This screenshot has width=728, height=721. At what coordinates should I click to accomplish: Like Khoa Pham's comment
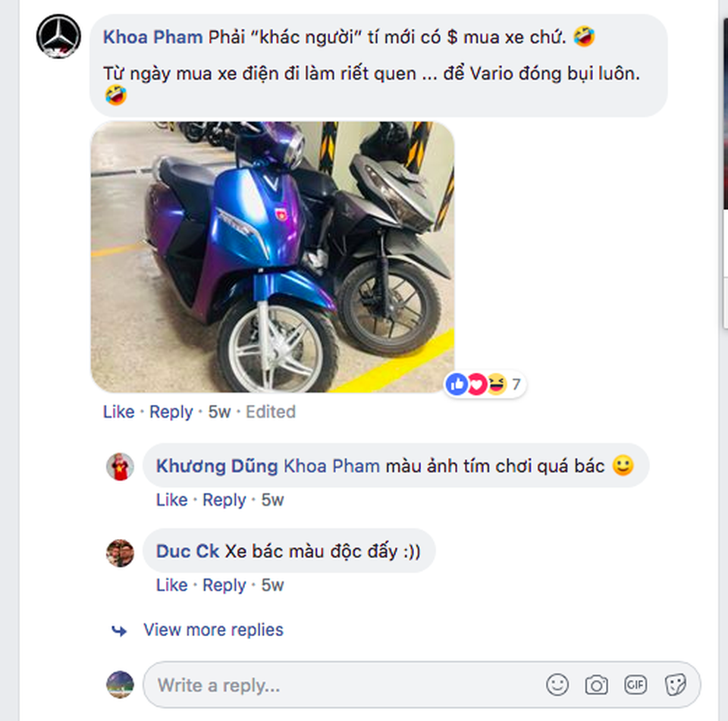(118, 412)
